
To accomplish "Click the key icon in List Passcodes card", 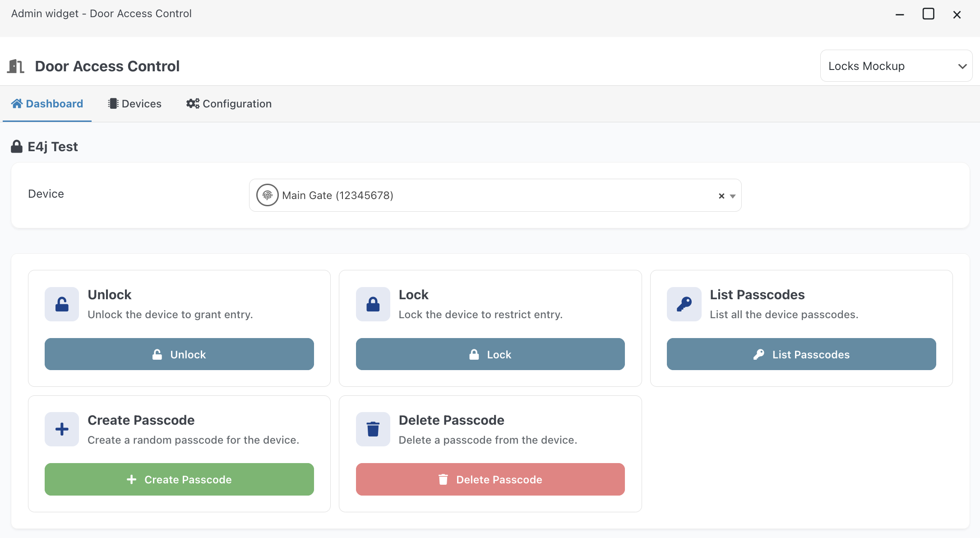I will point(684,304).
